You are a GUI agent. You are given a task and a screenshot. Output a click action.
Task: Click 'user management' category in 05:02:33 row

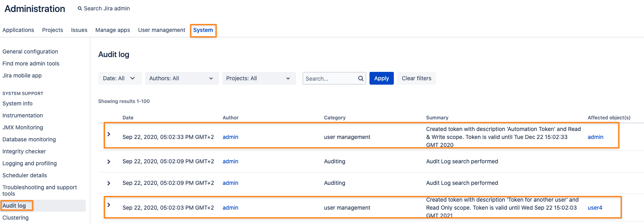(347, 137)
